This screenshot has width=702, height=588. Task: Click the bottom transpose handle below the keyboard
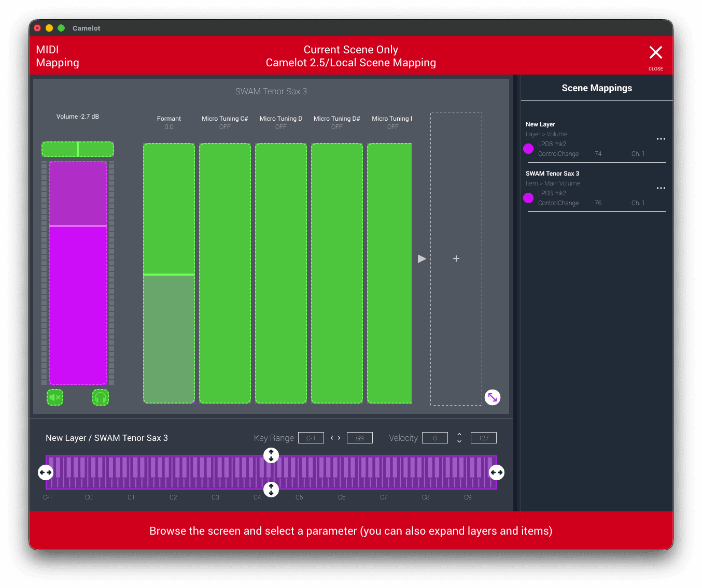point(271,489)
